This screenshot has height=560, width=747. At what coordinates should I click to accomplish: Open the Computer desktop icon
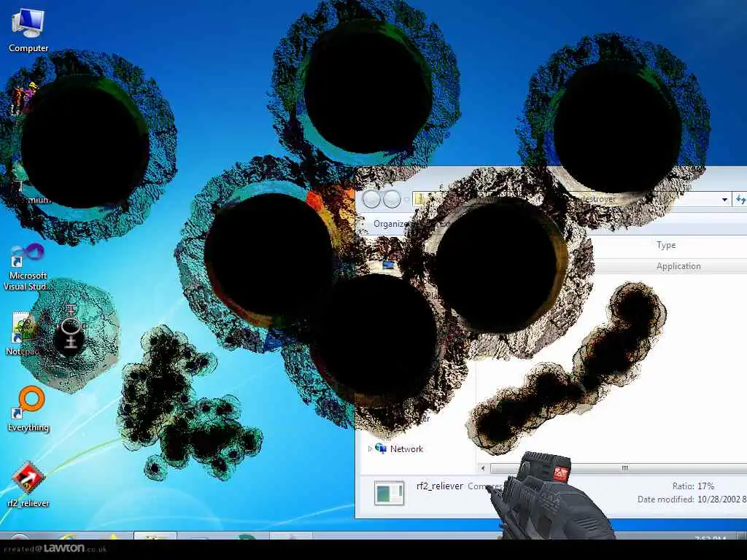coord(28,31)
